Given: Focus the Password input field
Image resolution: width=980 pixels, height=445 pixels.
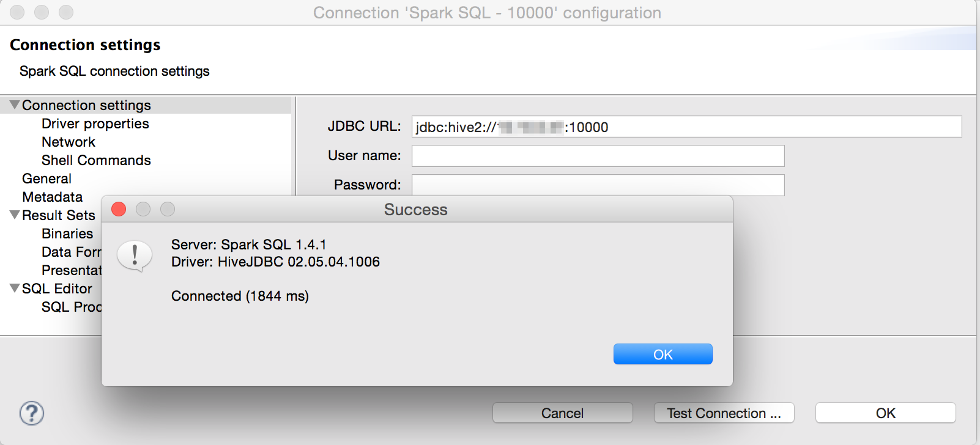Looking at the screenshot, I should coord(598,185).
